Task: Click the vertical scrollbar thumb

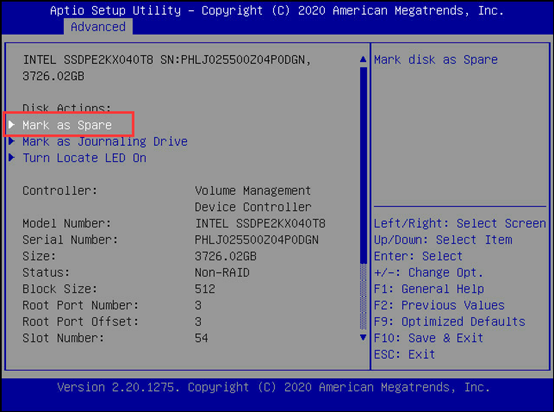Action: point(363,165)
